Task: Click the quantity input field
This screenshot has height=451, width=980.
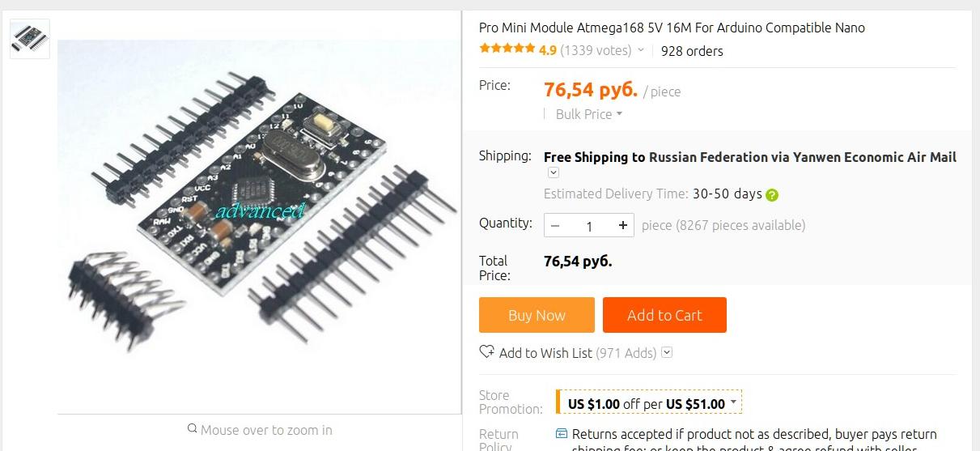Action: pos(589,226)
